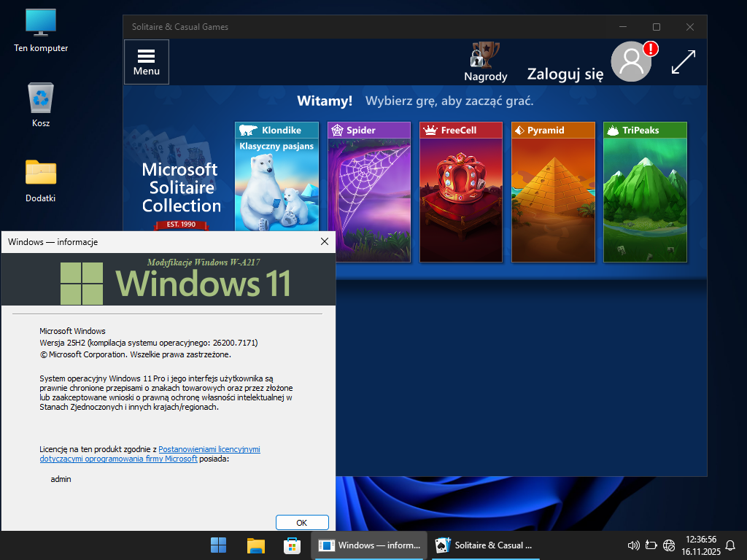Switch to Solitaire & Casual Games taskbar item
Viewport: 747px width, 560px height.
coord(484,545)
